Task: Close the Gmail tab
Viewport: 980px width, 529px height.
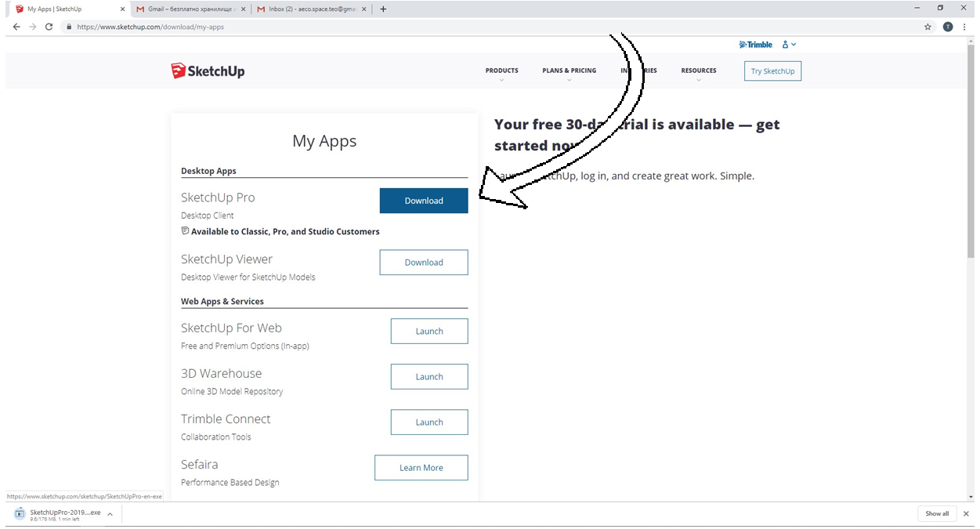Action: (243, 9)
